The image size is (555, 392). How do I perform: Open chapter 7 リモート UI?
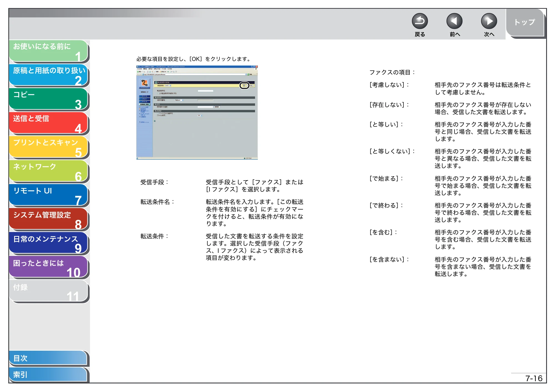[x=49, y=195]
